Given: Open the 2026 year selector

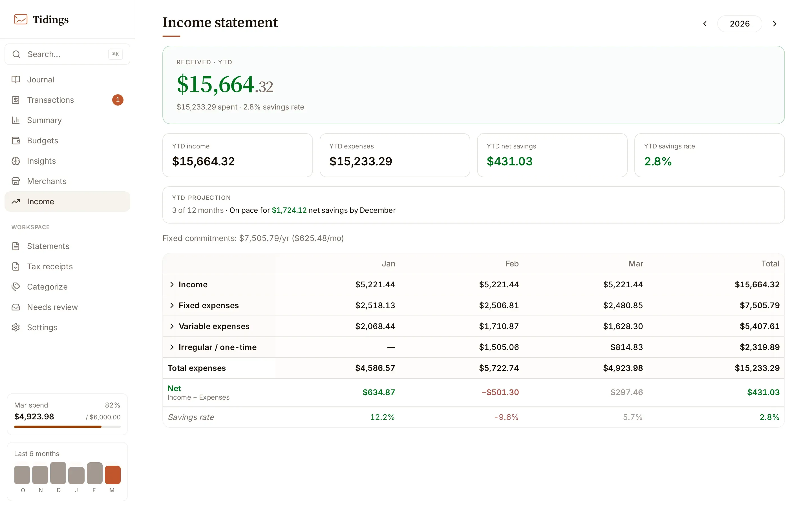Looking at the screenshot, I should click(740, 24).
